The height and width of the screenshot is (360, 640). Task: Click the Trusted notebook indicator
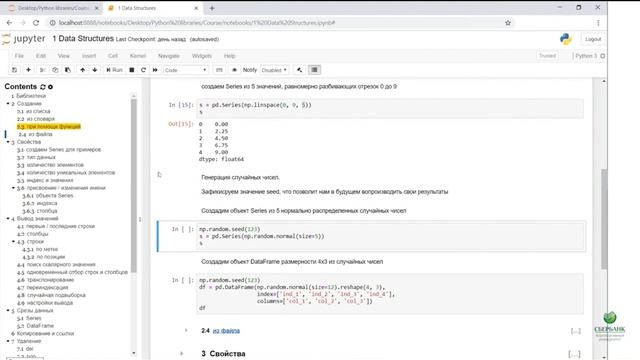pyautogui.click(x=547, y=56)
